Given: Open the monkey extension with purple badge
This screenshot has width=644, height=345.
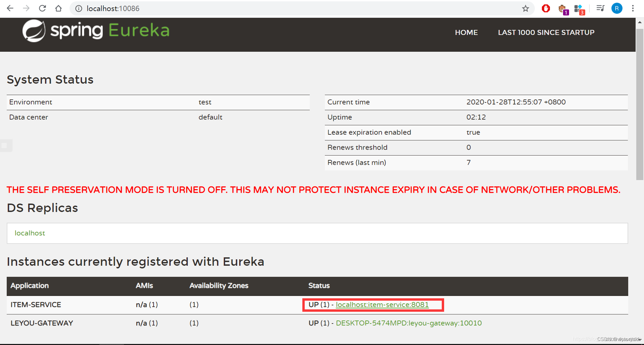Looking at the screenshot, I should [x=563, y=9].
